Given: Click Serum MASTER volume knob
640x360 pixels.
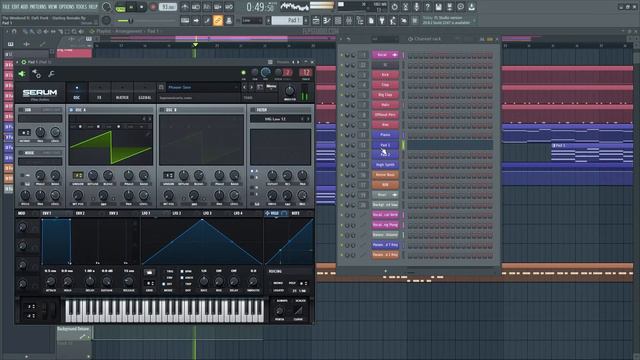Looking at the screenshot, I should point(289,91).
